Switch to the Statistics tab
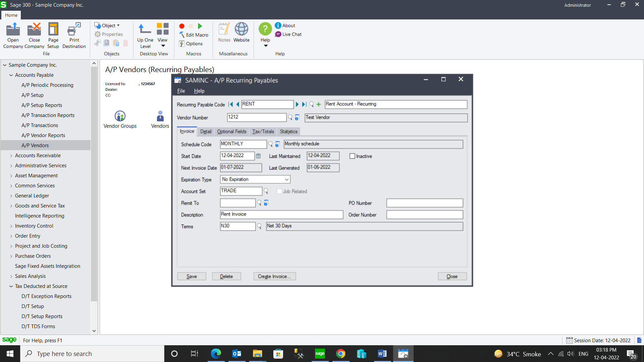644x362 pixels. (288, 131)
